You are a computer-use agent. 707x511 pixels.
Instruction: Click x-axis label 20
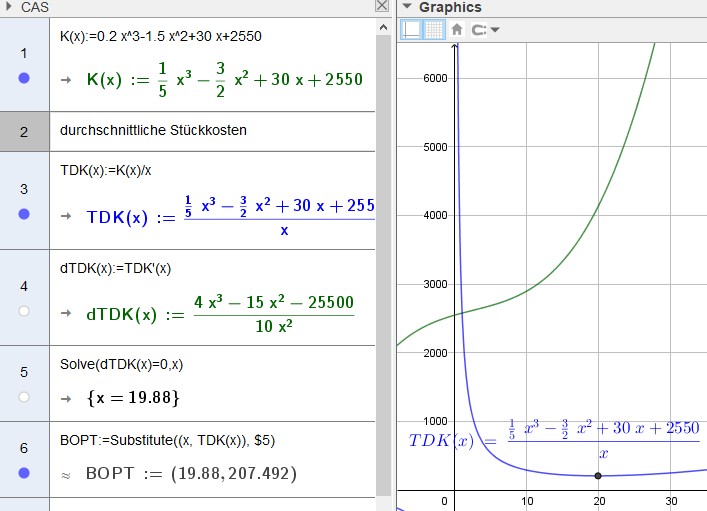pyautogui.click(x=599, y=501)
